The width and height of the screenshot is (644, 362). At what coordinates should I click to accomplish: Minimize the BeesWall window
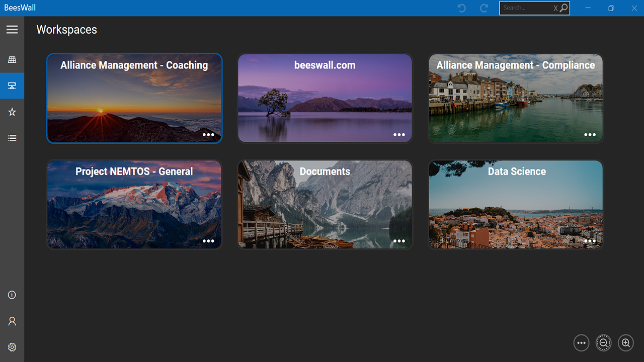(x=588, y=8)
